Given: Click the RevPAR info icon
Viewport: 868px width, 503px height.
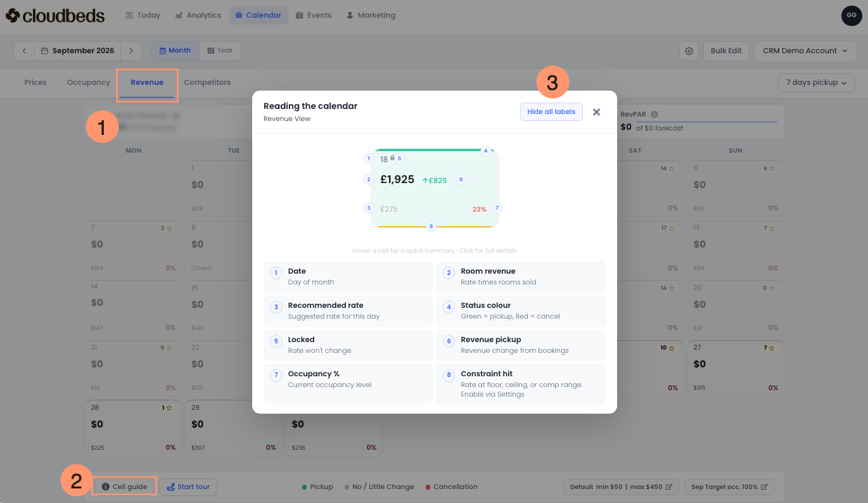Looking at the screenshot, I should (x=654, y=115).
